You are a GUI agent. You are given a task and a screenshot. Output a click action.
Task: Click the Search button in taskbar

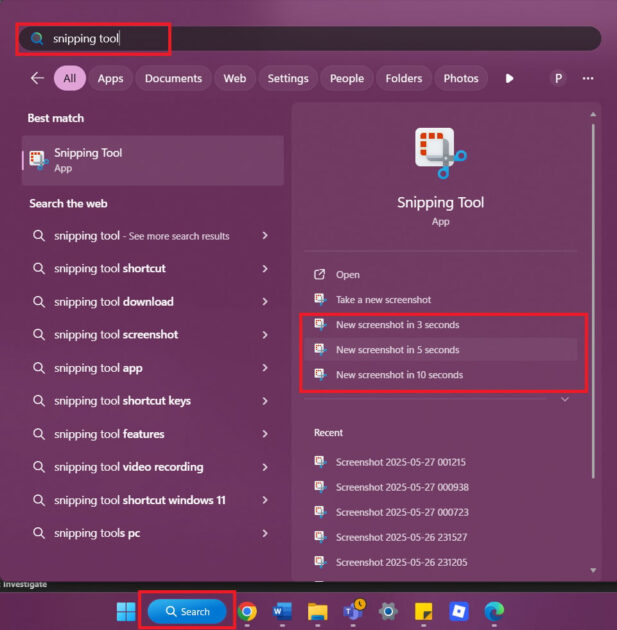[187, 612]
